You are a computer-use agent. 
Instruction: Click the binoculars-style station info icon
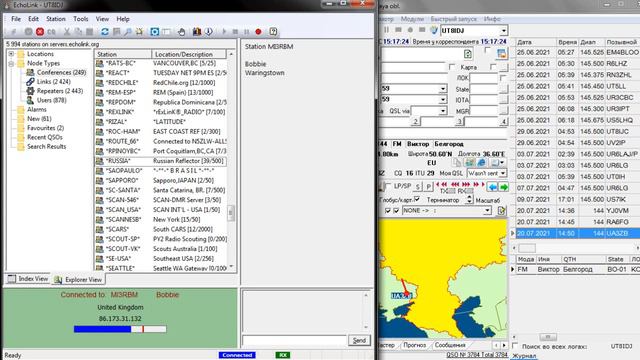197,31
